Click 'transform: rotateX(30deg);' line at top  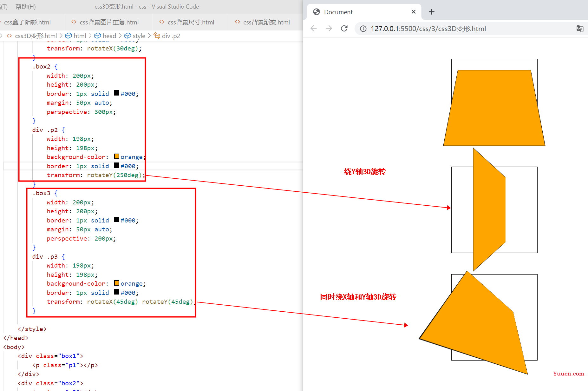point(94,49)
